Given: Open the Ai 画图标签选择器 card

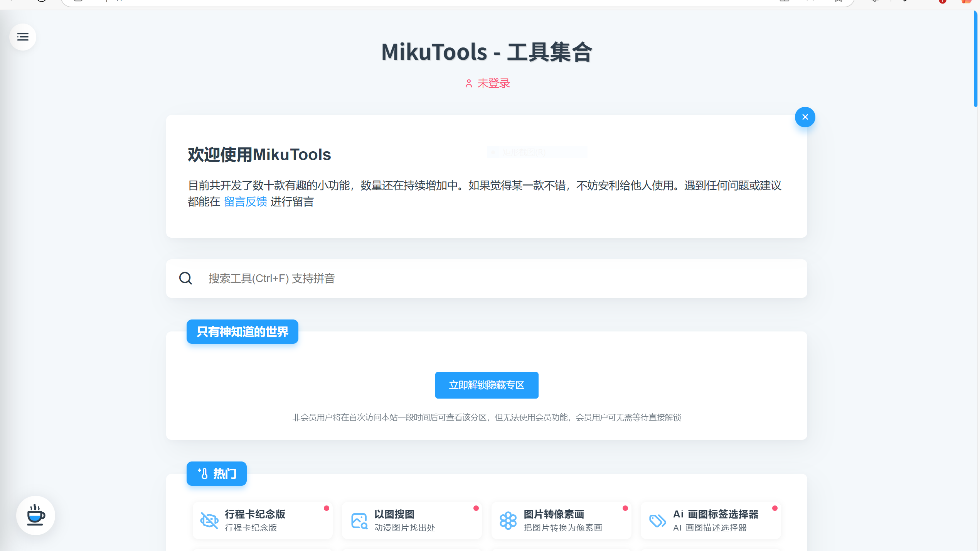Looking at the screenshot, I should (x=711, y=520).
